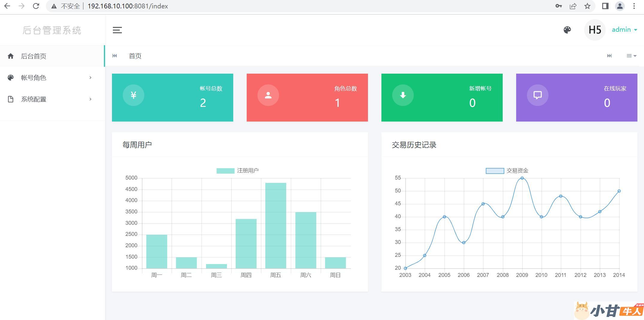The image size is (644, 320).
Task: Open the admin user dropdown
Action: coord(624,30)
